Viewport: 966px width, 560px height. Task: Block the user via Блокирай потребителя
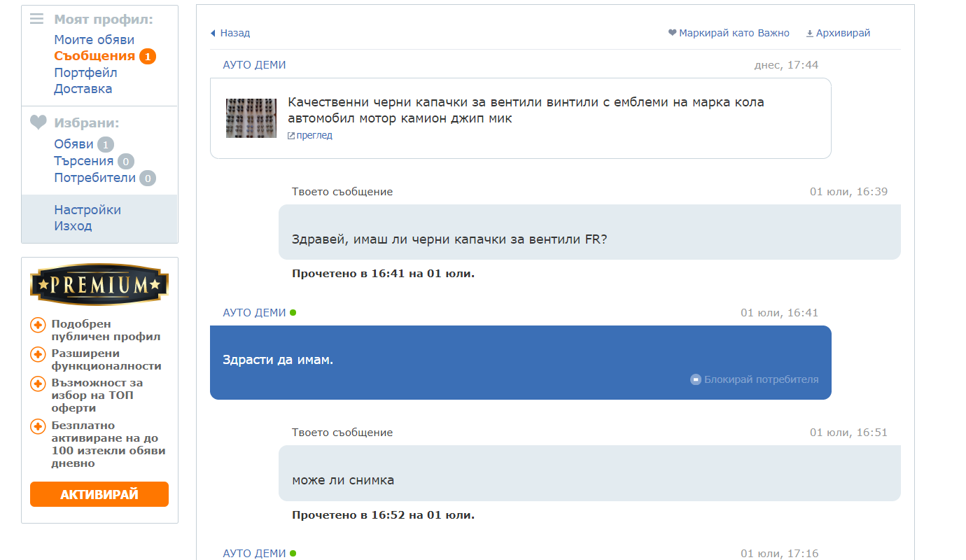755,379
